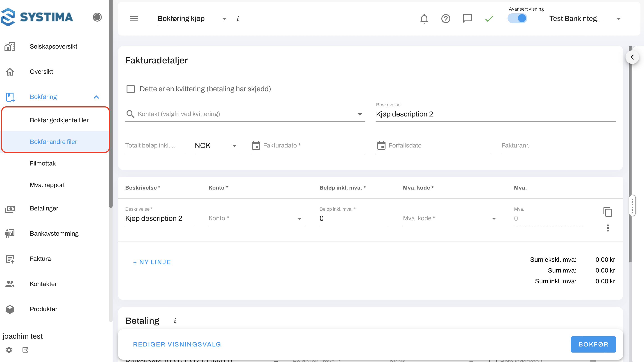This screenshot has width=644, height=362.
Task: Select Bokfør godkjente filer menu item
Action: [x=59, y=120]
